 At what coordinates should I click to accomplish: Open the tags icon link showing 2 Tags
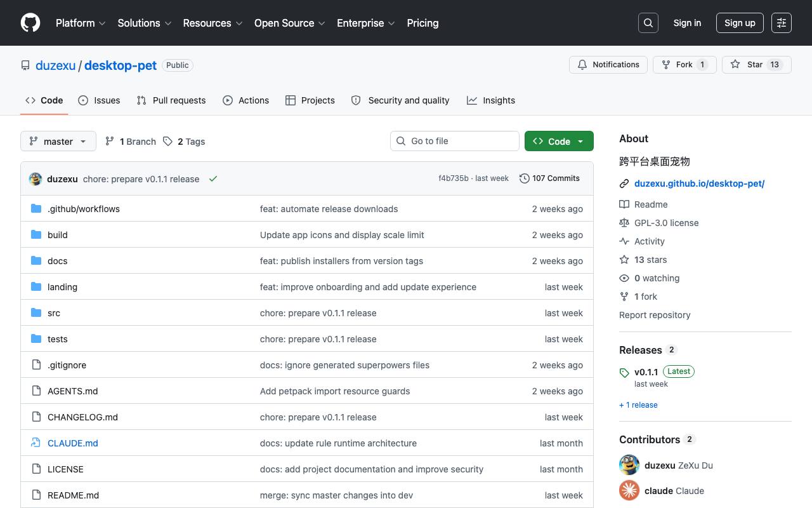click(184, 142)
